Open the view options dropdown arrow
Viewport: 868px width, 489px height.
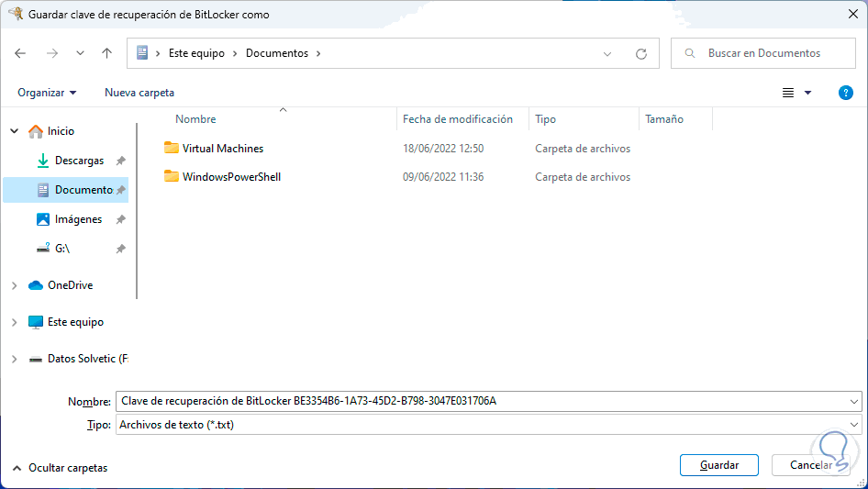[807, 93]
